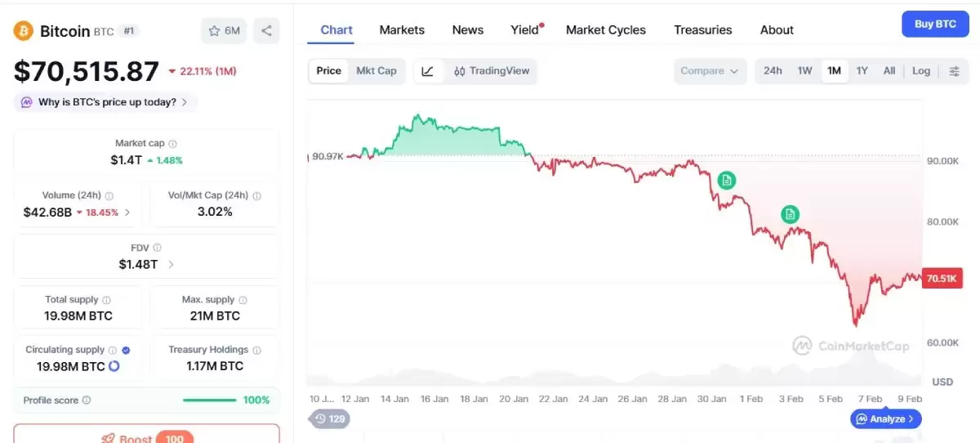This screenshot has height=443, width=980.
Task: Open the chart settings sliders icon
Action: tap(954, 71)
